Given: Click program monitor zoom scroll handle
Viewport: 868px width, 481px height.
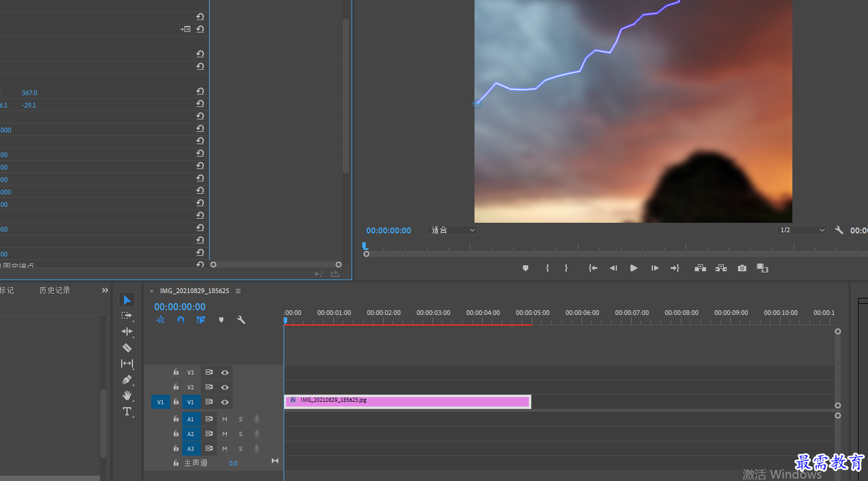Looking at the screenshot, I should point(366,254).
